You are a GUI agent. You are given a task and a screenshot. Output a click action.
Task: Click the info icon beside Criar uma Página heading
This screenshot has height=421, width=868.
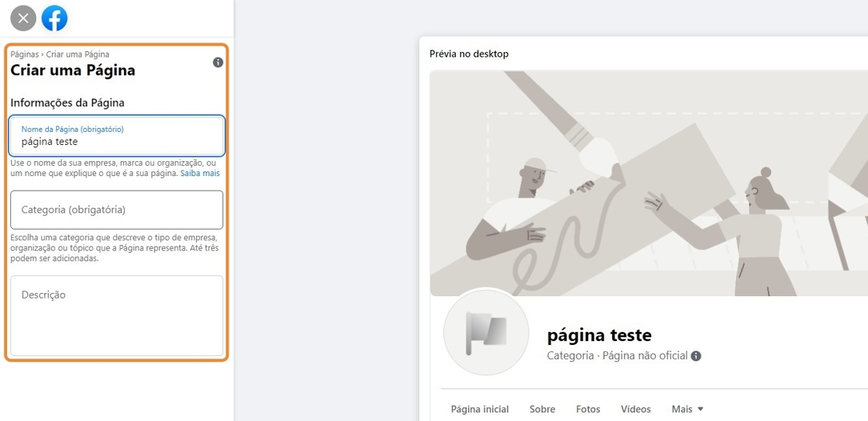pos(218,62)
